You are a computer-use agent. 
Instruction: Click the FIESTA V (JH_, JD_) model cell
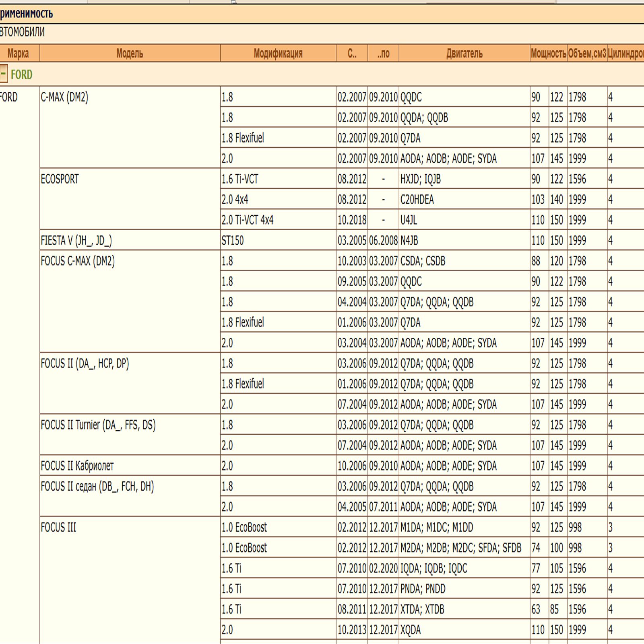[x=76, y=241]
